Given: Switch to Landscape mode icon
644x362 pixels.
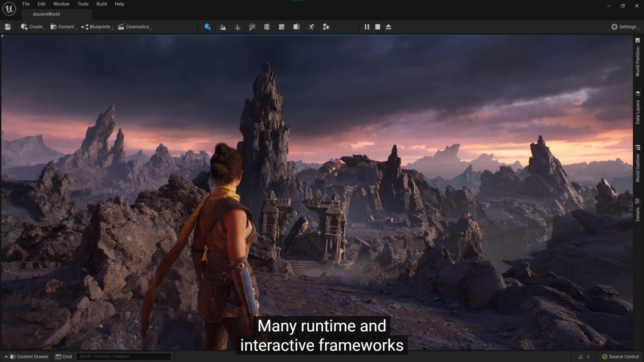Looking at the screenshot, I should click(x=223, y=27).
